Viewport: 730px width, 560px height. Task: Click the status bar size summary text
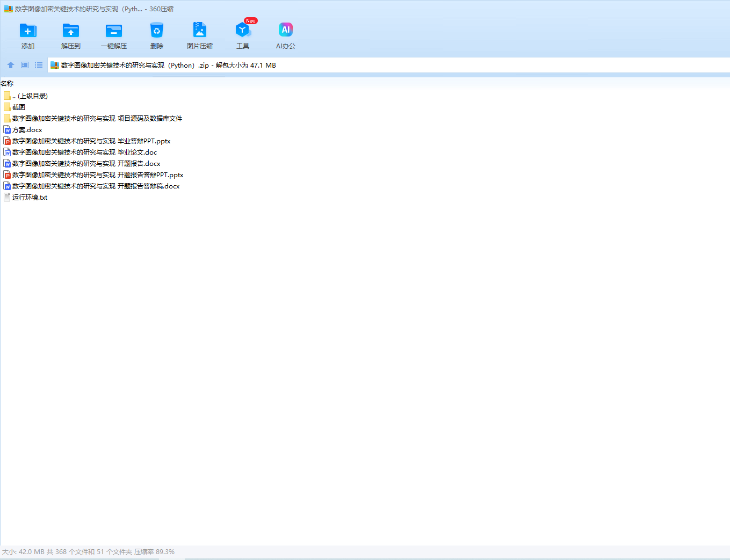pyautogui.click(x=88, y=552)
